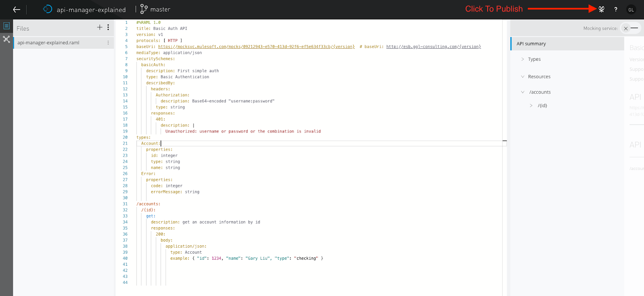
Task: Collapse the /accounts resource chevron
Action: coord(522,92)
